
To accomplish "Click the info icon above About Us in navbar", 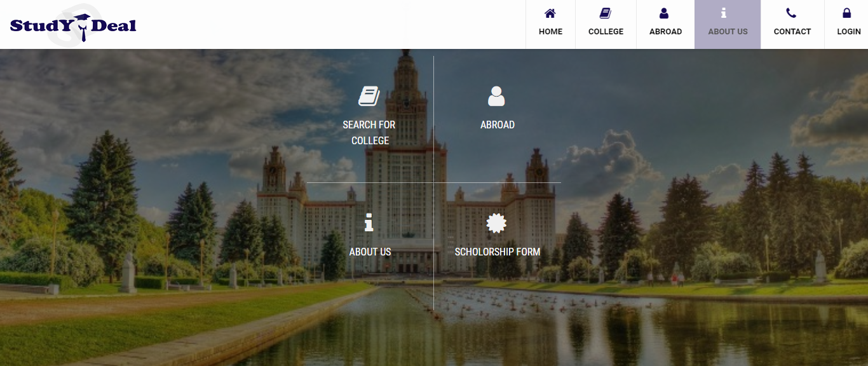I will tap(724, 13).
